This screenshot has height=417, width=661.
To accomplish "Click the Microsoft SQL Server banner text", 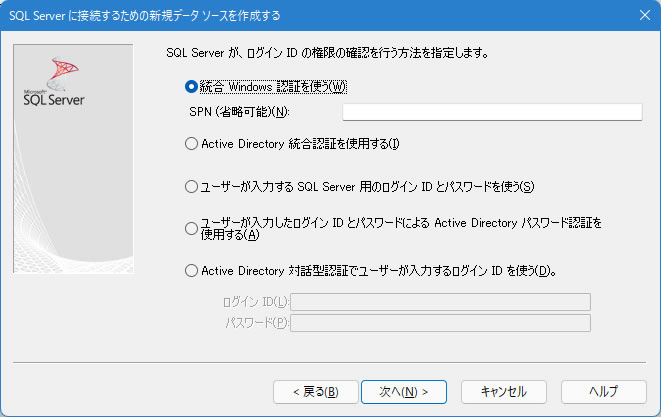I will click(54, 99).
